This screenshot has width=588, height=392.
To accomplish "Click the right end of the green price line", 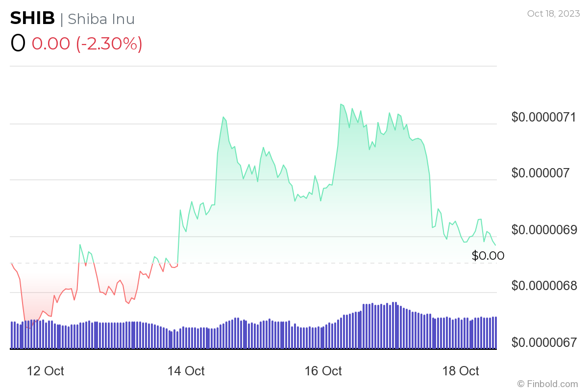I will [x=495, y=245].
